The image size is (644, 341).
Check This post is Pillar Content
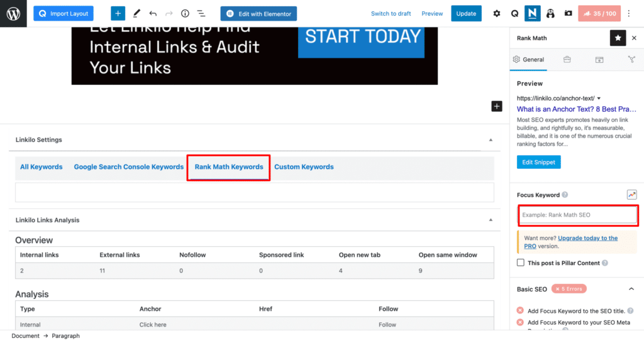coord(521,263)
